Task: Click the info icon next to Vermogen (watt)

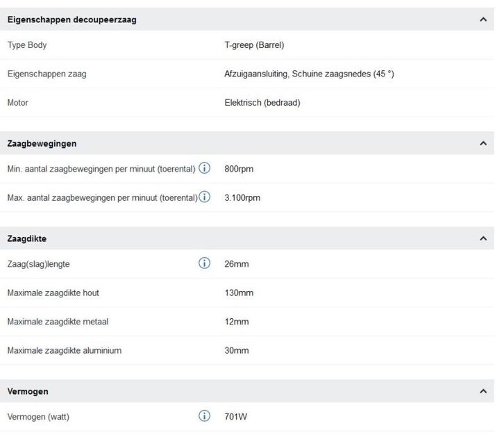Action: [205, 417]
